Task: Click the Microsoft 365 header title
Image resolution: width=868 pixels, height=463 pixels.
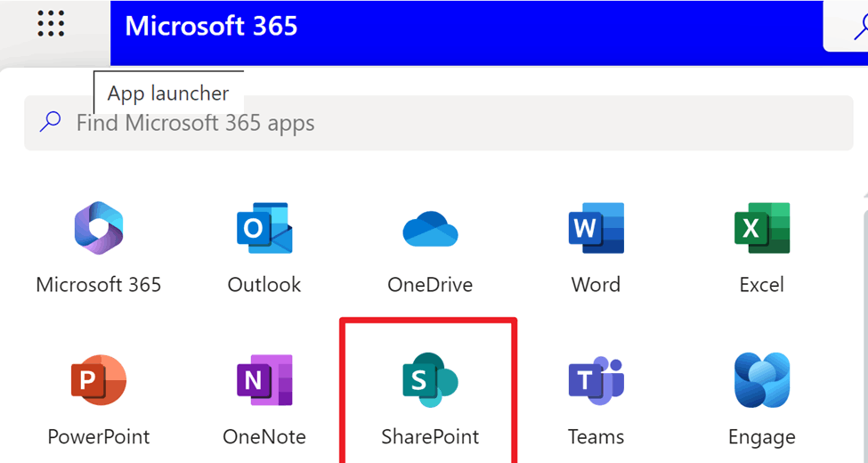Action: 212,26
